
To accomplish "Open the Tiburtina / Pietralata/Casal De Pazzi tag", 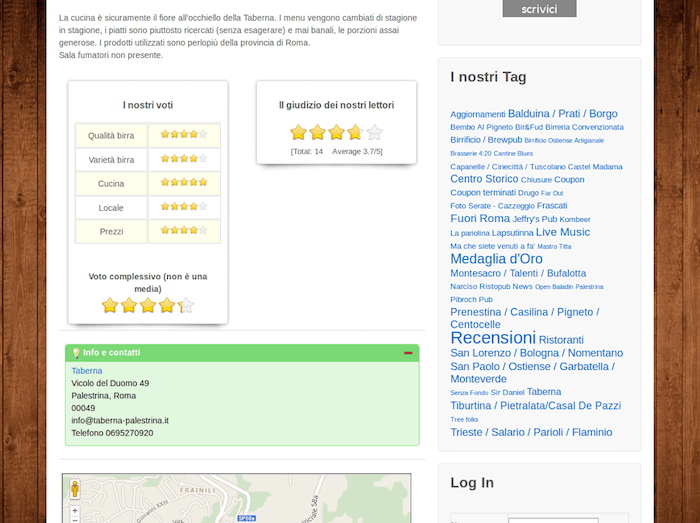I will point(535,406).
